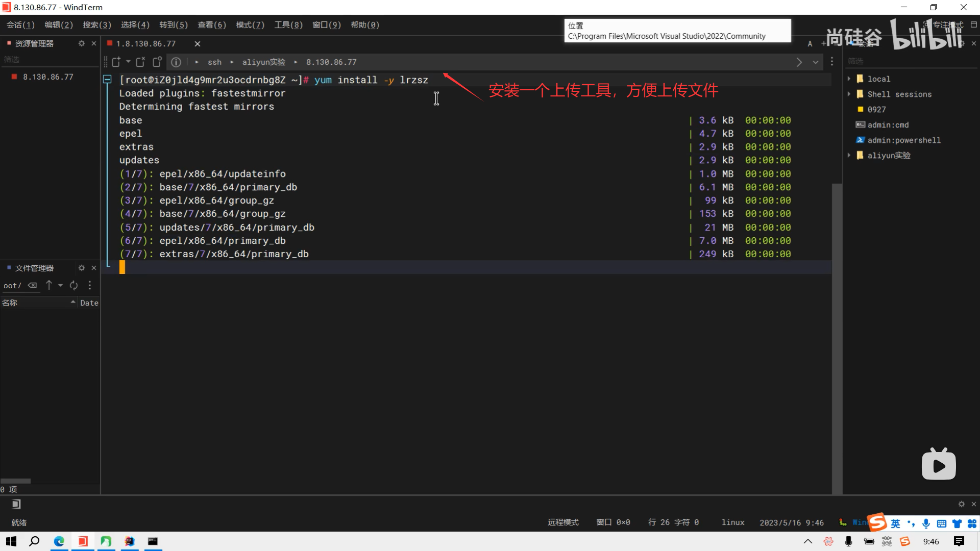Open file manager three-dot options menu
The height and width of the screenshot is (551, 980).
coord(90,285)
